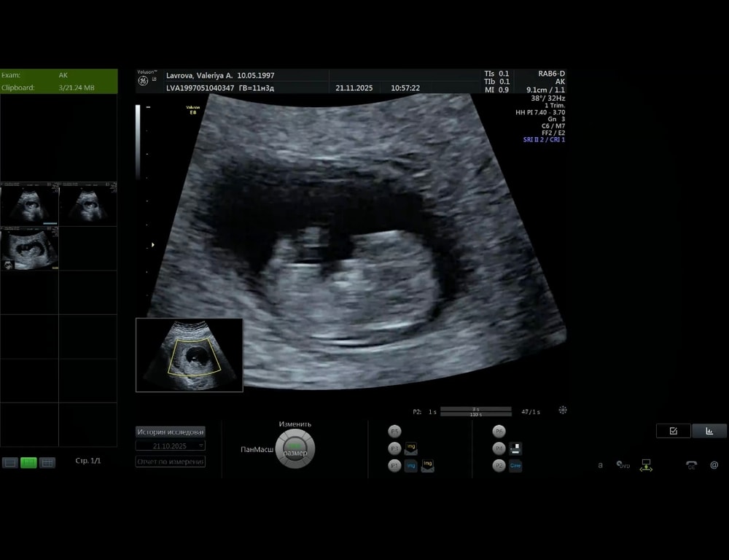Toggle the chart measurements view button
This screenshot has height=560, width=729.
coord(709,431)
